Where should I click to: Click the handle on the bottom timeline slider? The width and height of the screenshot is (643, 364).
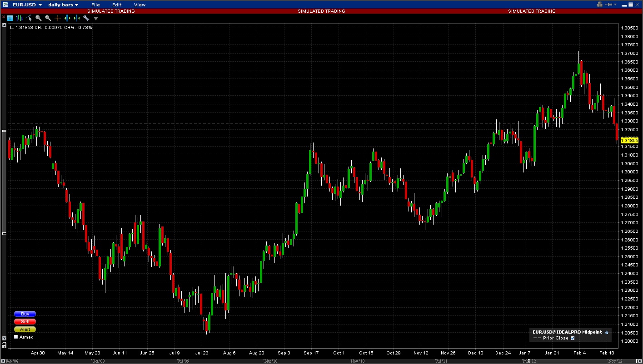[x=528, y=361]
